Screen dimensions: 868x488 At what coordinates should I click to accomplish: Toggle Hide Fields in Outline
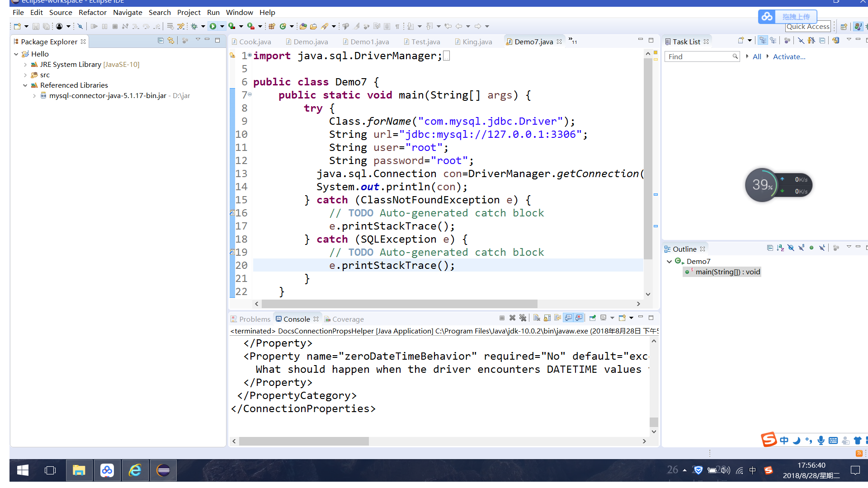(791, 248)
